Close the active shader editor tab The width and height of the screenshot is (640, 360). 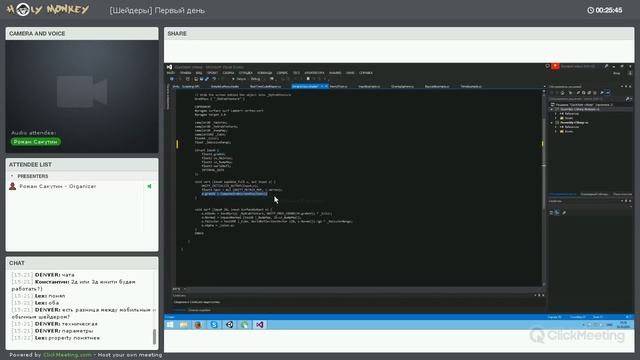326,87
